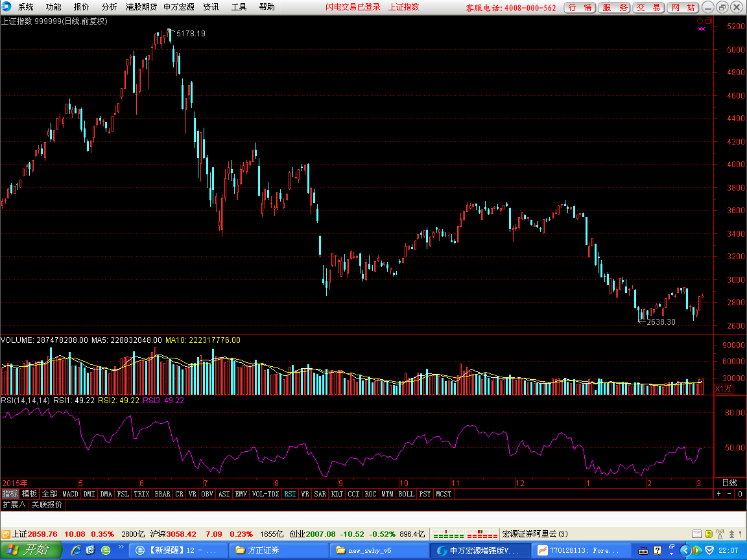
Task: Open the 日线 period selector
Action: tap(729, 483)
